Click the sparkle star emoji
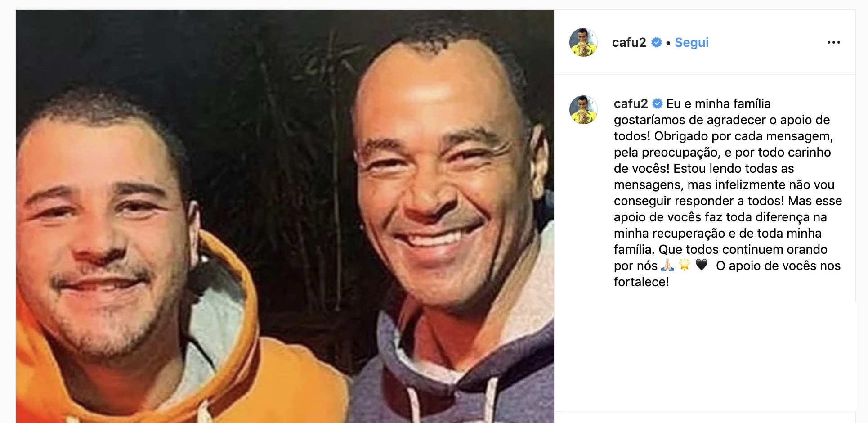This screenshot has height=423, width=868. point(685,265)
